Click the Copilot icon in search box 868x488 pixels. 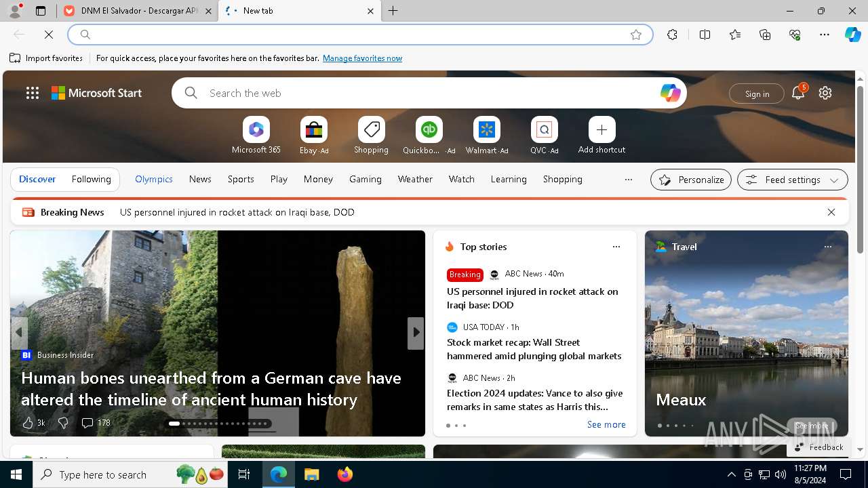pos(670,93)
